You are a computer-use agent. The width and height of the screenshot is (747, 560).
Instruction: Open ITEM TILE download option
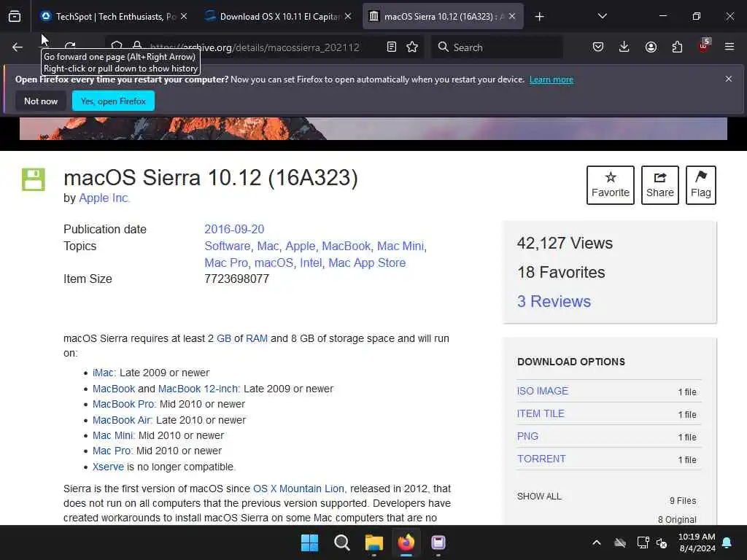pyautogui.click(x=541, y=414)
